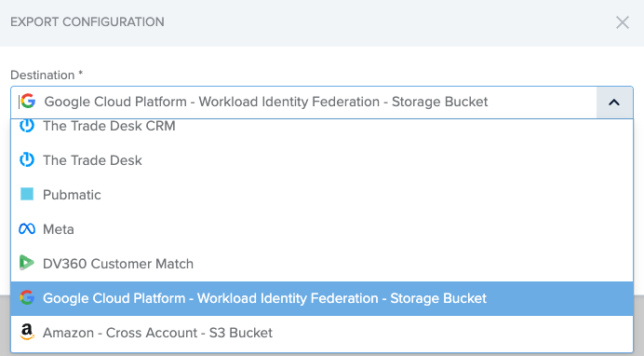
Task: Click Google logo inside Destination field
Action: [x=28, y=102]
